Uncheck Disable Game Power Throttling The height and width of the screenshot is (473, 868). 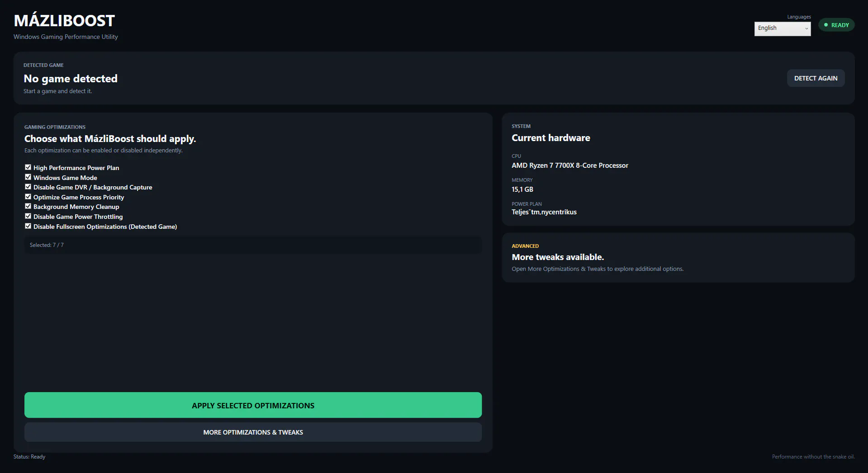point(28,216)
